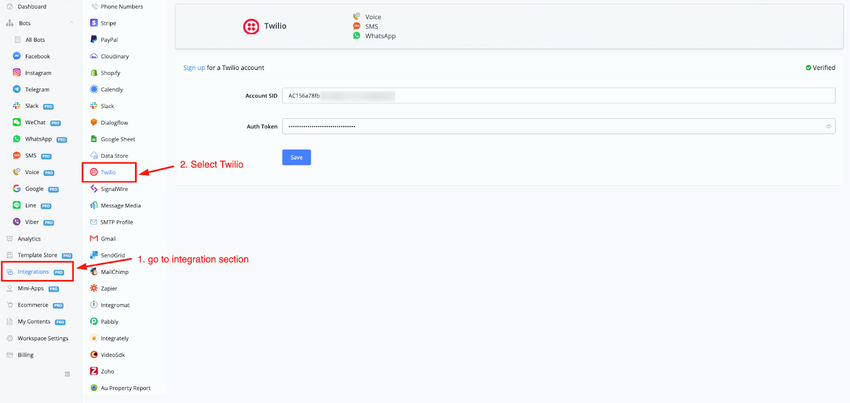Go to Dashboard

click(26, 7)
